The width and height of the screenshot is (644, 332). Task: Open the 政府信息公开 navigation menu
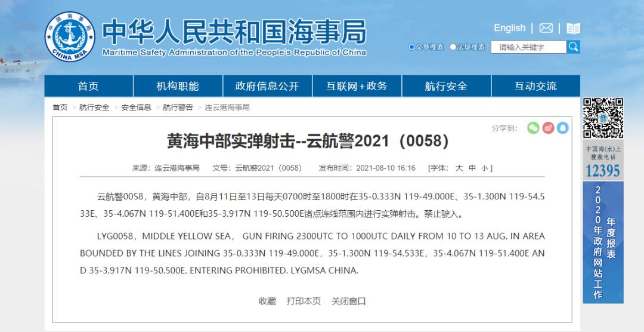(x=267, y=86)
